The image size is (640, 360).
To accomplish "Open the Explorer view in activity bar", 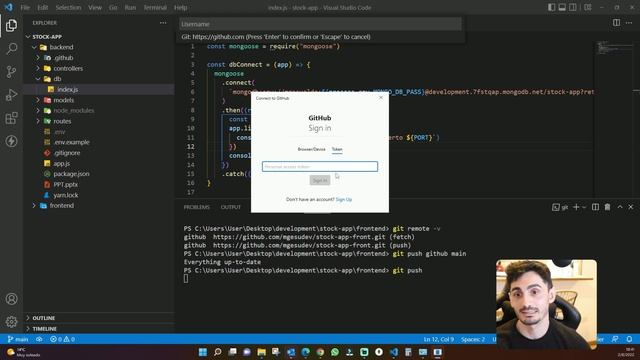I will coord(11,25).
